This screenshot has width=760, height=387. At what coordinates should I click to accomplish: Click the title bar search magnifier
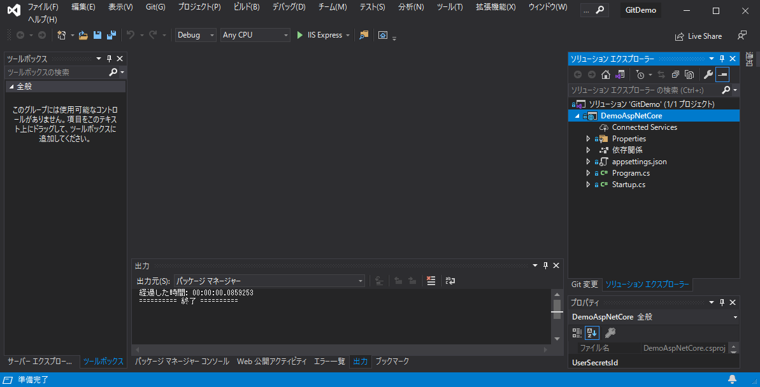point(600,10)
